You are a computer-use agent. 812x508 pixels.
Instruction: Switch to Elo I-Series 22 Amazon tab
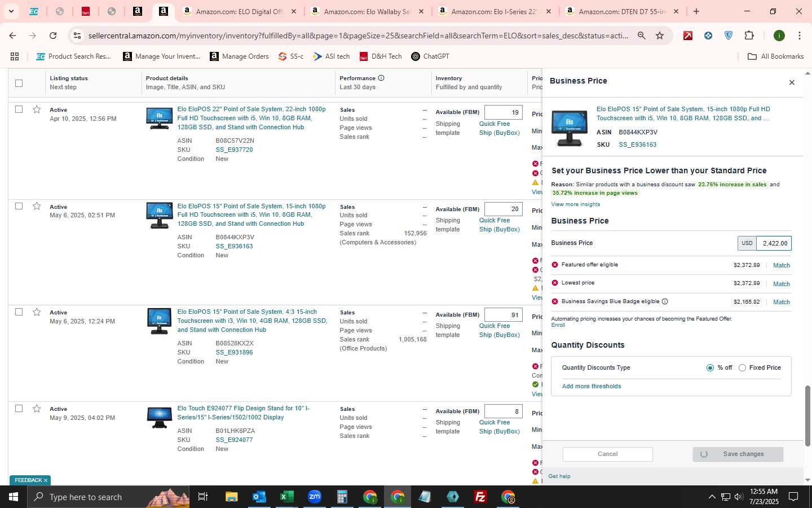pos(494,11)
